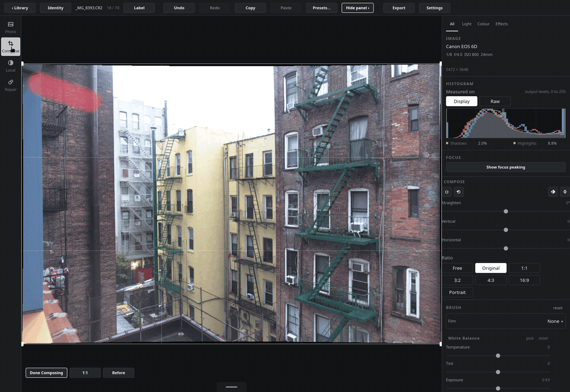The image size is (570, 392).
Task: Click the Label button
Action: click(x=139, y=8)
